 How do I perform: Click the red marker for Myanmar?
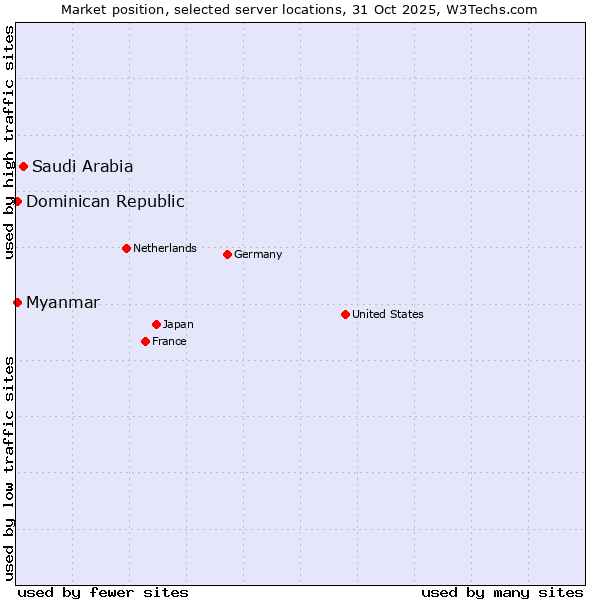tap(17, 302)
